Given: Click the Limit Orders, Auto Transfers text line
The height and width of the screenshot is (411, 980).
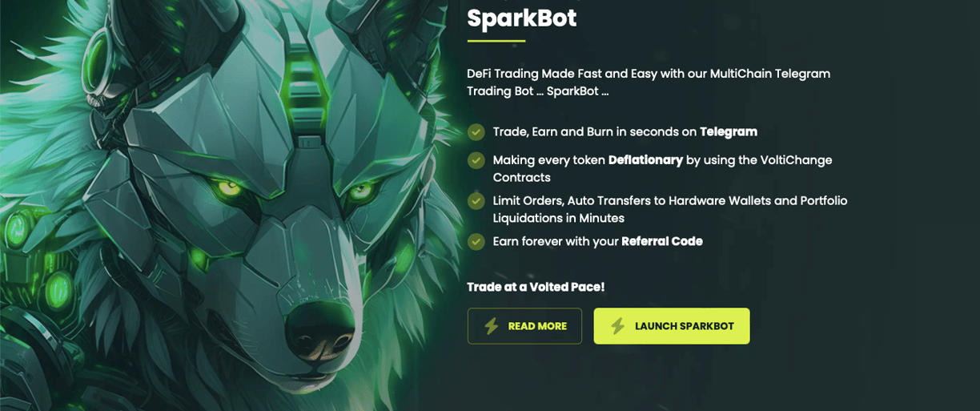Looking at the screenshot, I should (669, 209).
